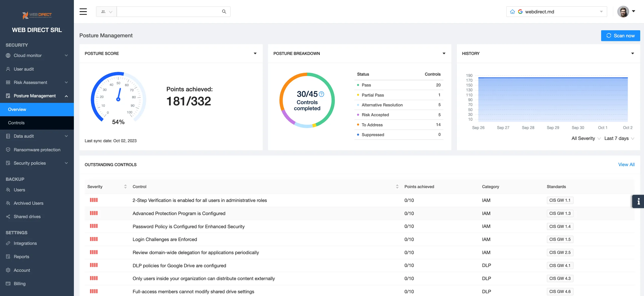Click the Cloud monitor globe icon
Screen dimensions: 644x296
tap(8, 55)
